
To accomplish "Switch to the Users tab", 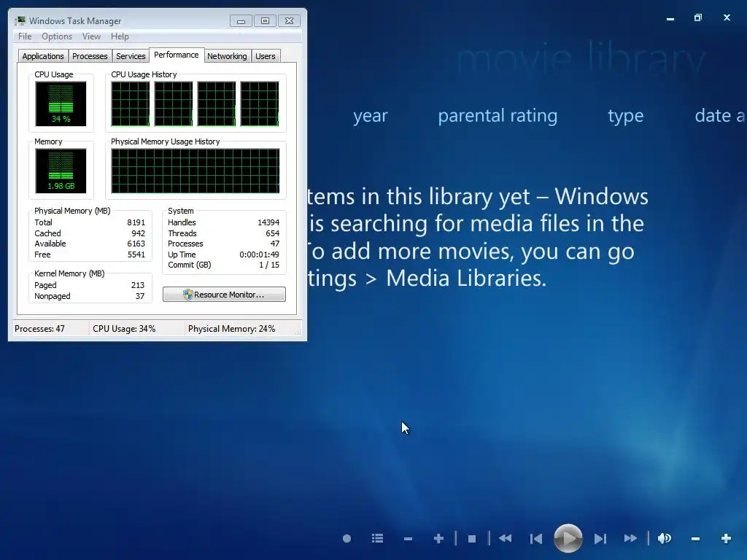I will pos(266,56).
